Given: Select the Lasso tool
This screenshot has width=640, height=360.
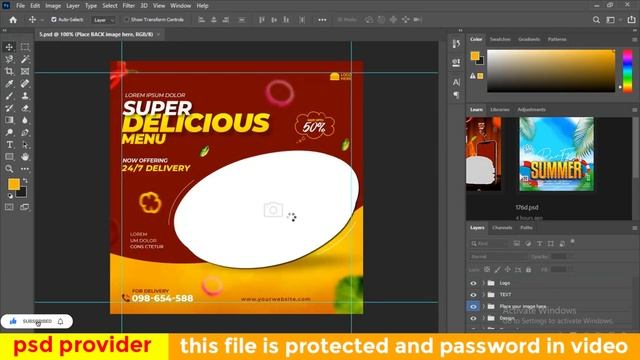Looking at the screenshot, I should click(9, 59).
